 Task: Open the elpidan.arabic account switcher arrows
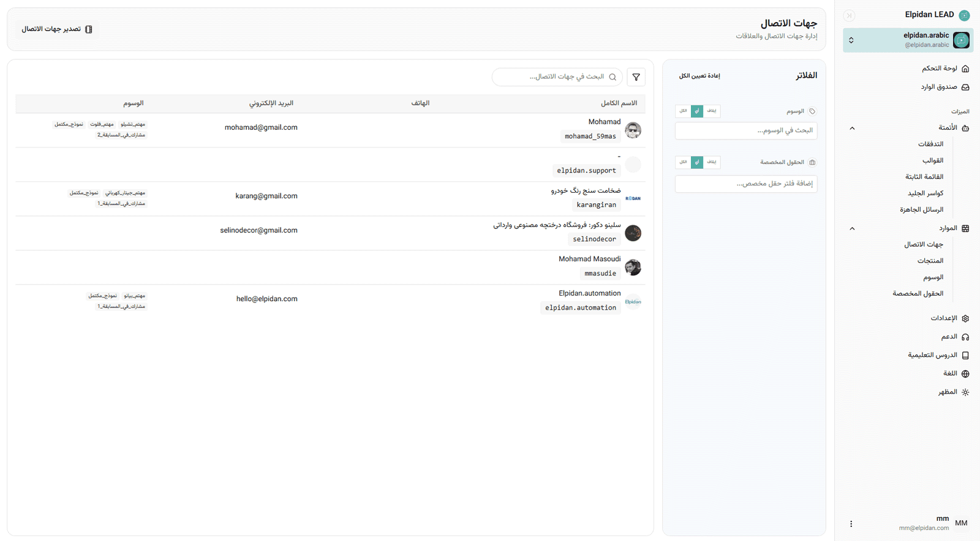click(x=851, y=40)
